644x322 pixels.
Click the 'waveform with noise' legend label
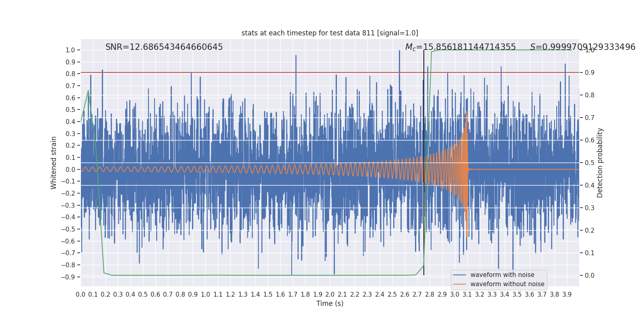(x=502, y=275)
